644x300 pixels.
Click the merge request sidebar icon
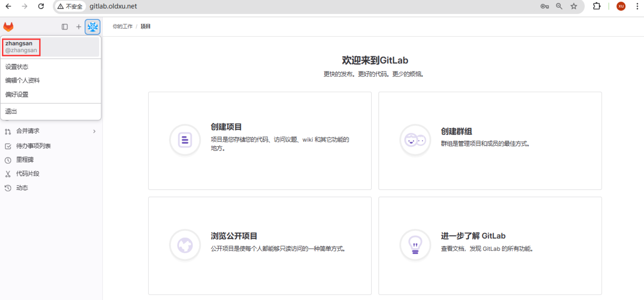coord(8,131)
